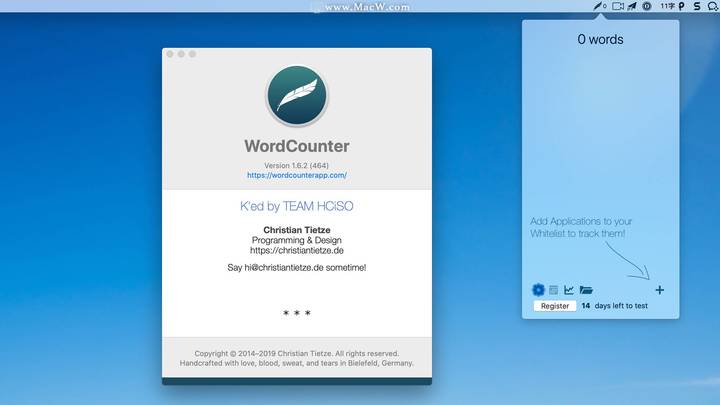Click the '0 words' count text

(x=600, y=39)
